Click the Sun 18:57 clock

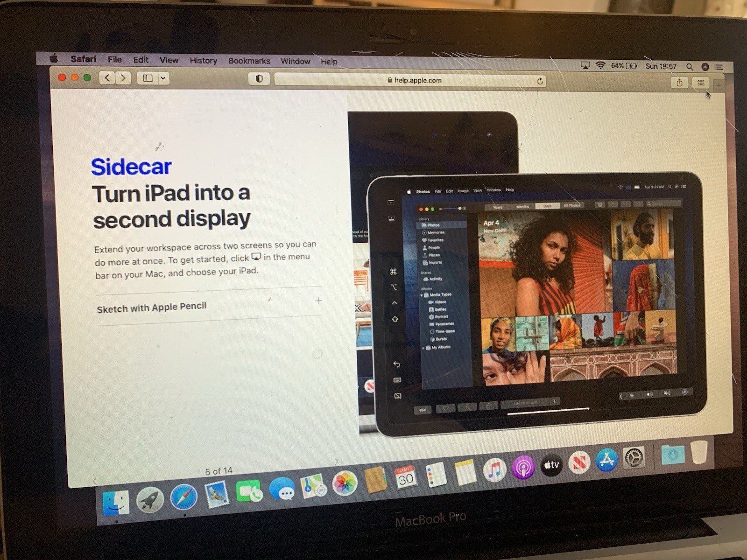coord(661,66)
